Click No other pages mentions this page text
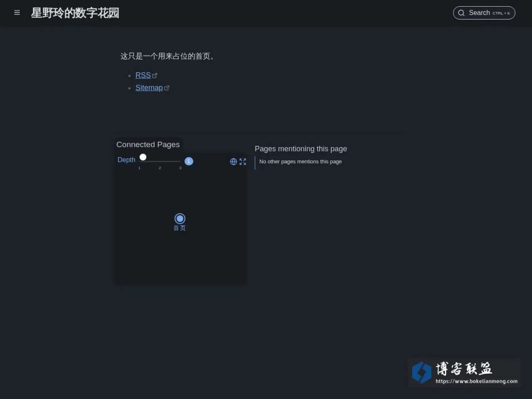 click(x=301, y=162)
